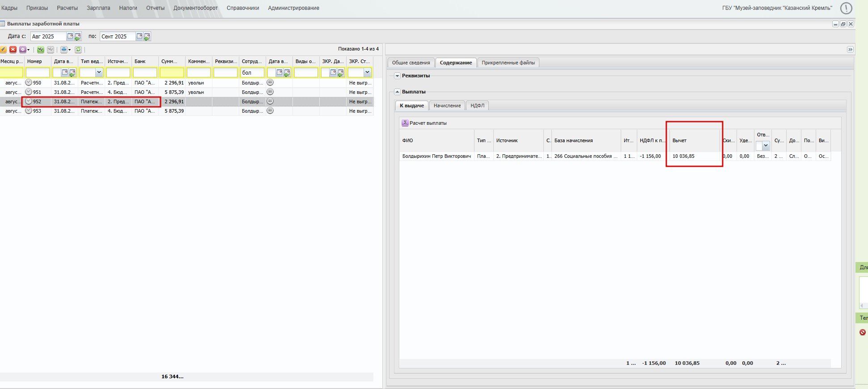The height and width of the screenshot is (389, 868).
Task: Click the 'Вычет' column header
Action: pos(694,140)
